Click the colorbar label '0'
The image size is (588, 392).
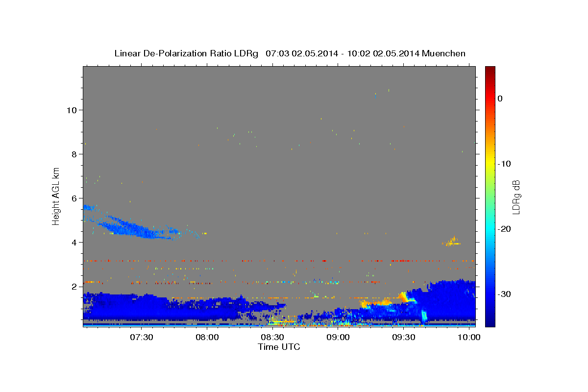pos(500,98)
